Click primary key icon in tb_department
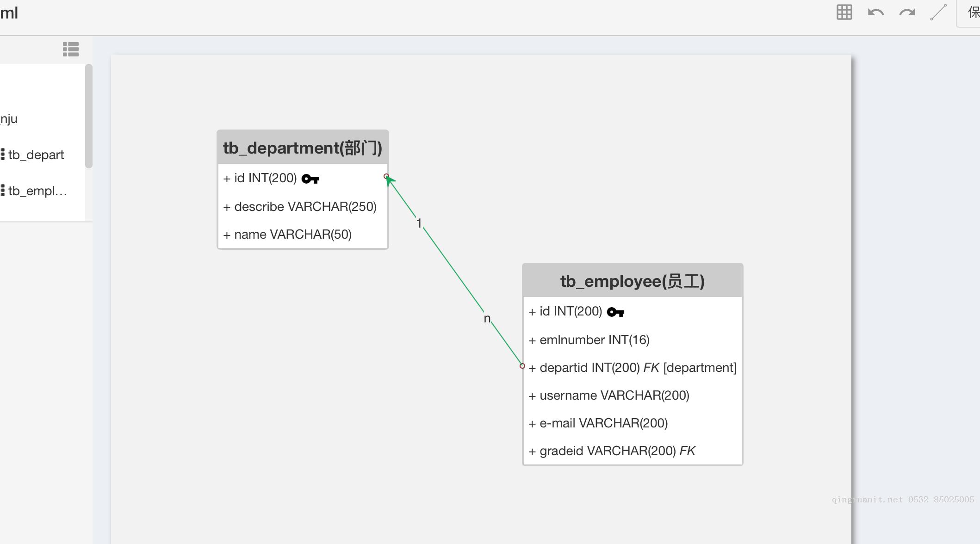This screenshot has height=544, width=980. pos(310,179)
